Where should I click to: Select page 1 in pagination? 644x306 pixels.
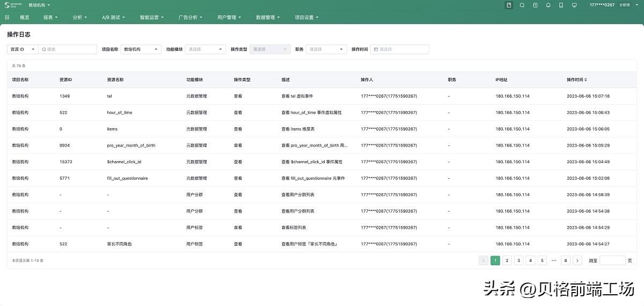[495, 260]
